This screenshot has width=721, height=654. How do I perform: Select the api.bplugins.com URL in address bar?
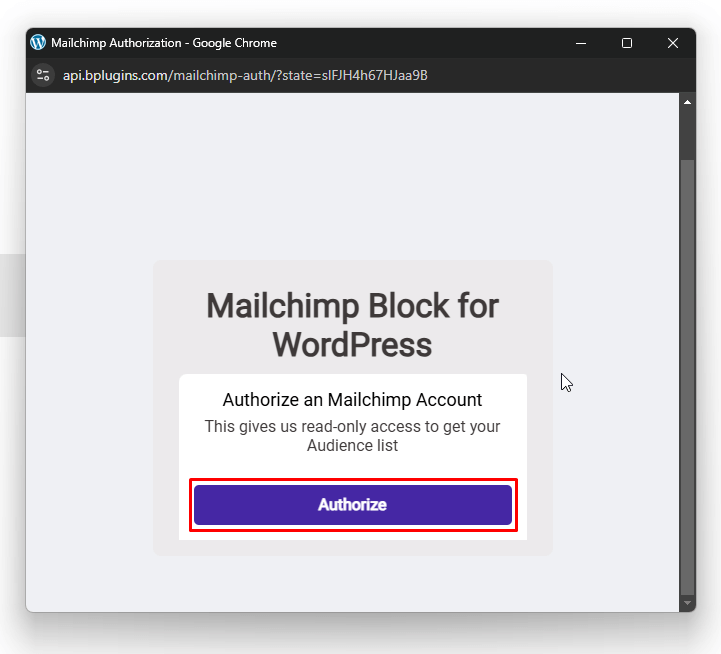click(245, 75)
